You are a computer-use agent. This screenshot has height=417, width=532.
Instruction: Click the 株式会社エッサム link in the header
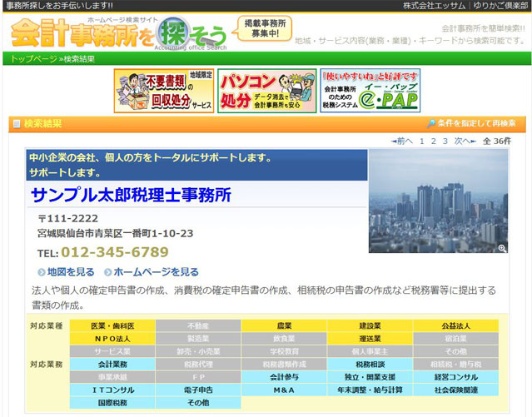click(435, 6)
